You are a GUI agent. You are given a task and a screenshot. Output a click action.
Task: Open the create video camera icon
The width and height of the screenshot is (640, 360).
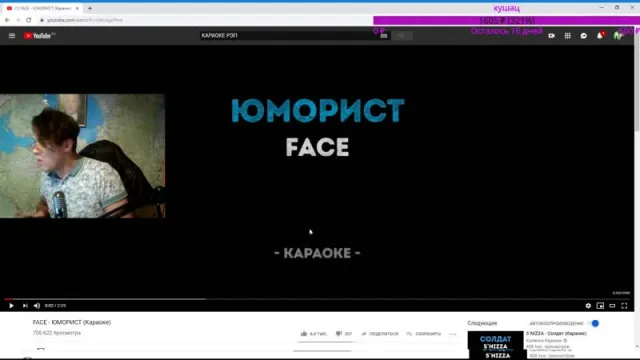coord(551,36)
